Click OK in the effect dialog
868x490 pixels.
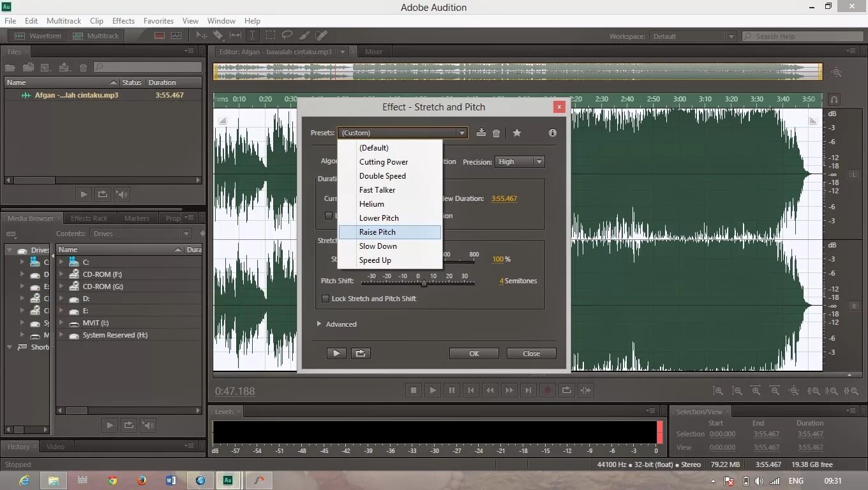tap(474, 353)
